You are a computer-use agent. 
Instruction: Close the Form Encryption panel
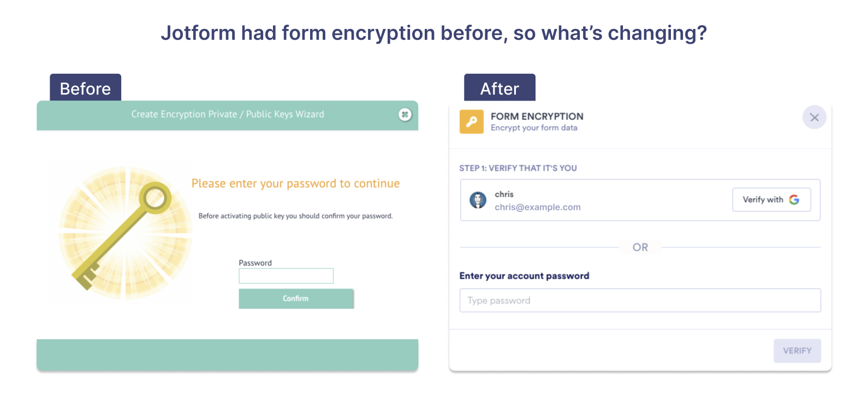pyautogui.click(x=814, y=117)
